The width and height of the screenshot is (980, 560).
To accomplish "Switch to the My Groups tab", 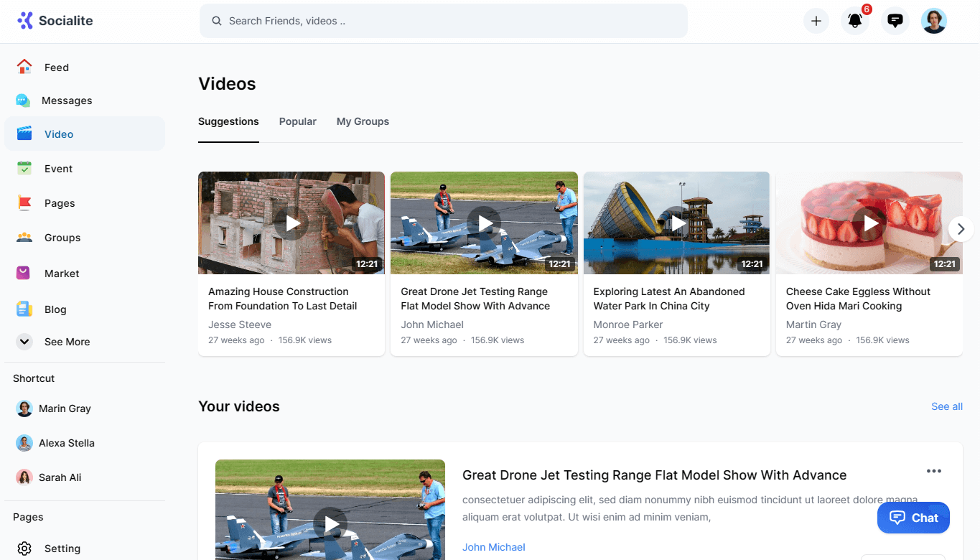I will [363, 121].
